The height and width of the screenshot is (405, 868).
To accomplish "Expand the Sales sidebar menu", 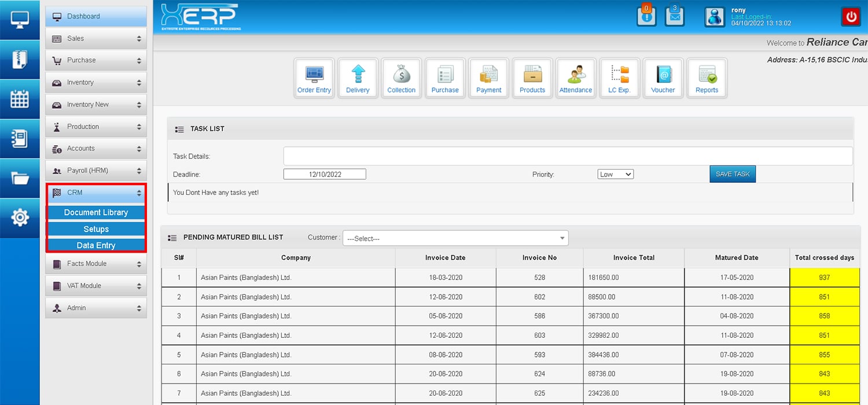I will point(96,39).
